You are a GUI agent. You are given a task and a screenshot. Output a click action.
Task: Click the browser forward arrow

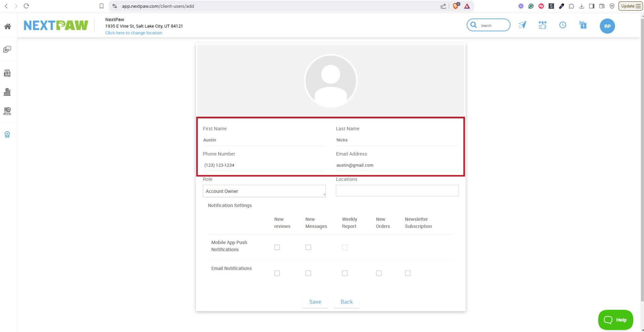point(16,6)
